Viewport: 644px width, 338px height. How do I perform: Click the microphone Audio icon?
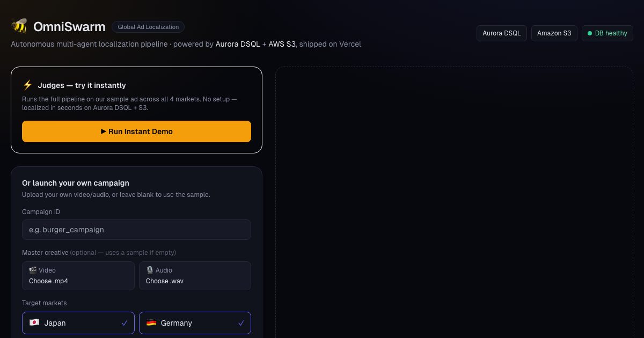[150, 270]
